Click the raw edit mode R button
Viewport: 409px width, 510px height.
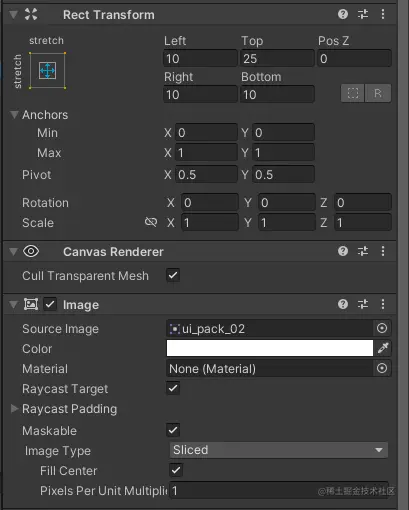378,93
